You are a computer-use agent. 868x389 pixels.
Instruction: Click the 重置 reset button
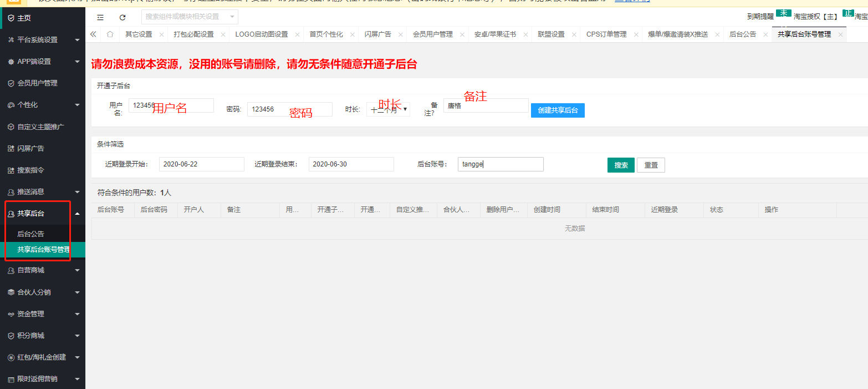pyautogui.click(x=651, y=165)
